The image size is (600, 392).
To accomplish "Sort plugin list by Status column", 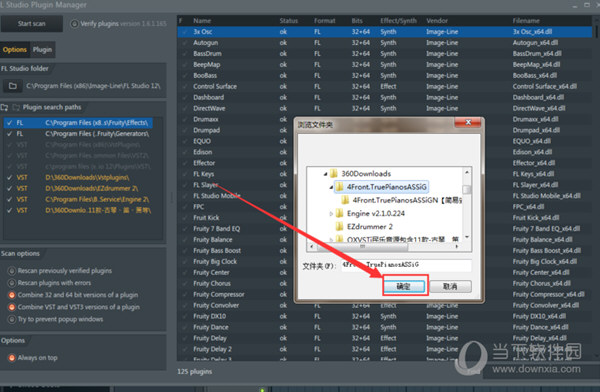I will tap(289, 21).
